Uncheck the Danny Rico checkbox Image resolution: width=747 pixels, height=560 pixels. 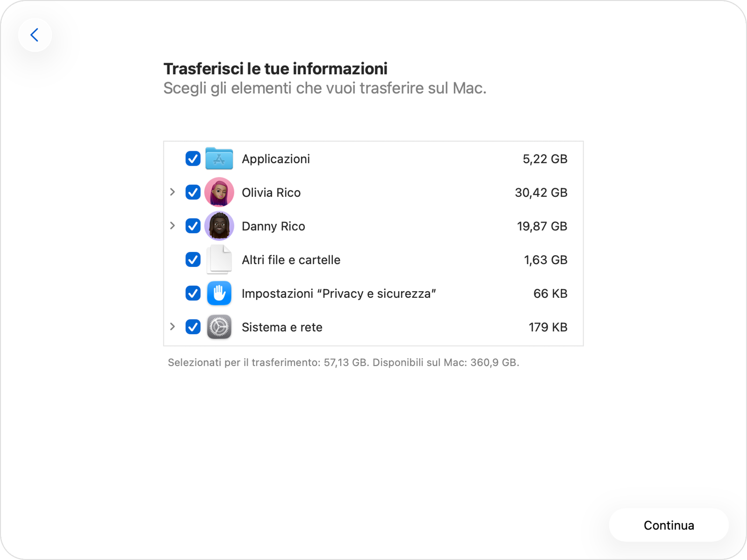coord(193,226)
